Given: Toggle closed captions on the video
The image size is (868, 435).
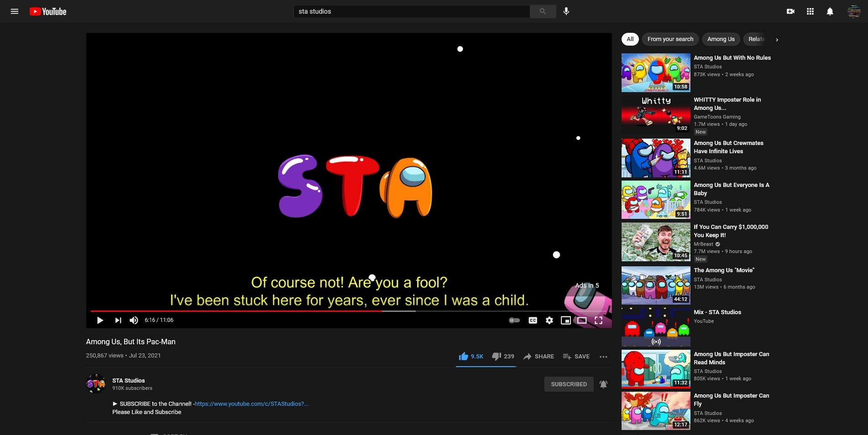Looking at the screenshot, I should pos(533,320).
